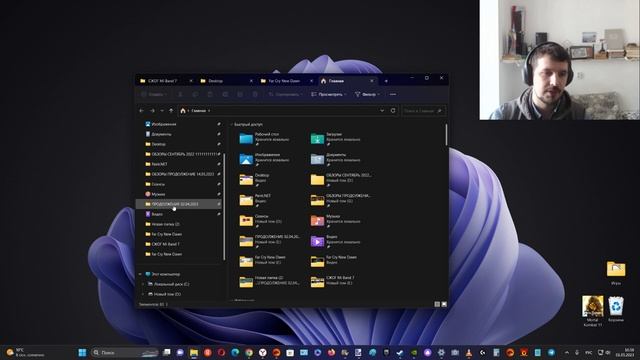Screen dimensions: 640x360
Task: Switch to details list view
Action: click(437, 304)
